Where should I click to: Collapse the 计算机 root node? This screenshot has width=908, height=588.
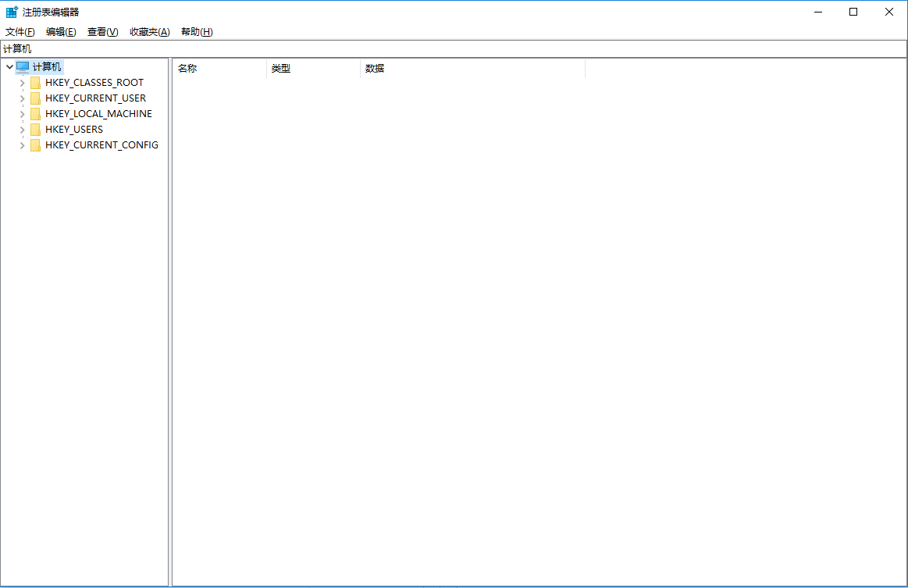pyautogui.click(x=9, y=66)
